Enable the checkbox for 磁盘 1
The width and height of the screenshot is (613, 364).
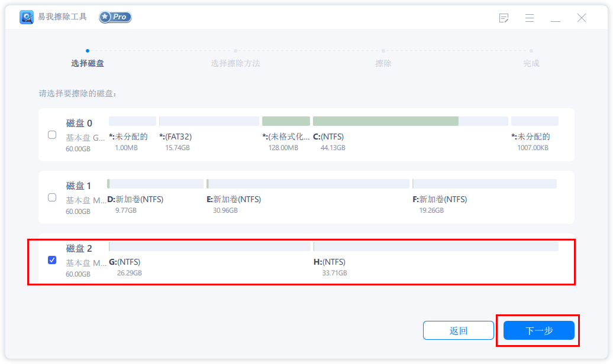point(51,197)
